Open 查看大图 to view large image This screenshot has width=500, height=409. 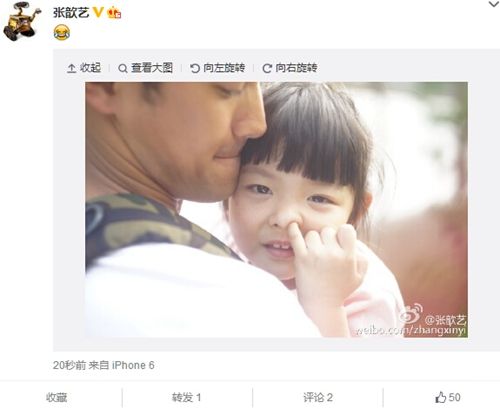pos(152,68)
